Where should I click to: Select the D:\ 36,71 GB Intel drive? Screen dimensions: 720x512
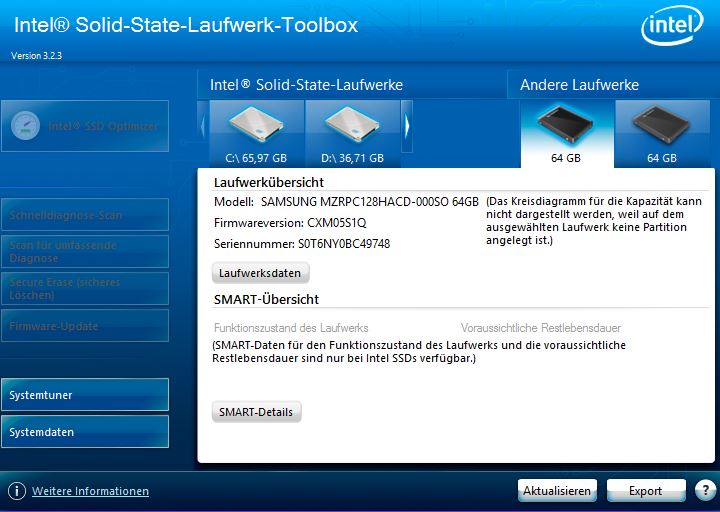(x=353, y=134)
